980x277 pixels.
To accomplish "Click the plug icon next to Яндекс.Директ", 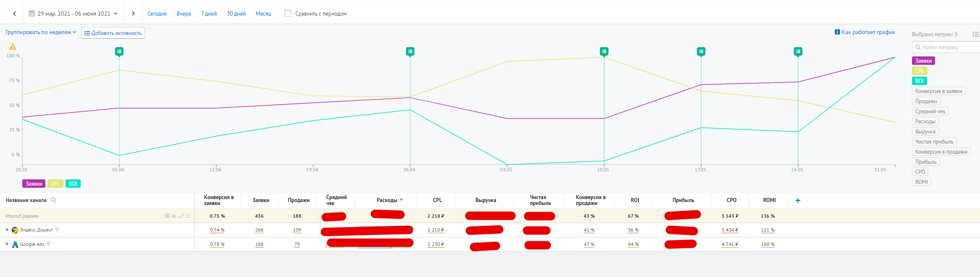I will 57,229.
